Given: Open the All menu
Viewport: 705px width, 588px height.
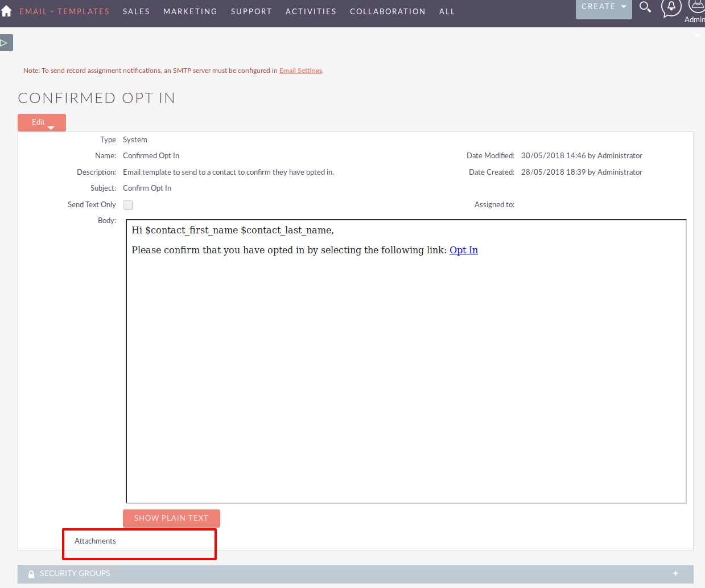Looking at the screenshot, I should click(x=447, y=11).
